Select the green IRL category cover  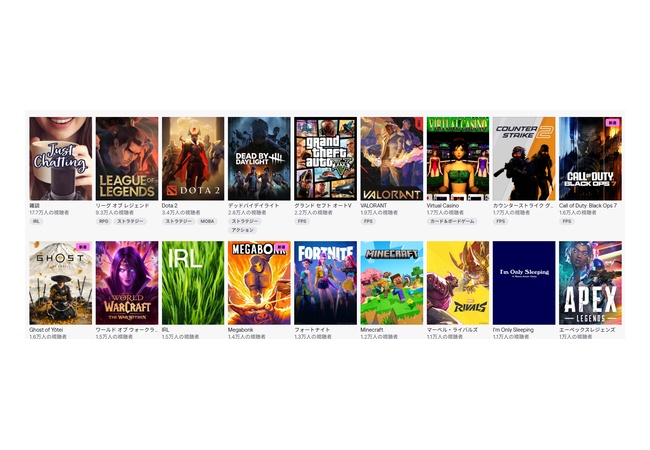click(x=192, y=282)
